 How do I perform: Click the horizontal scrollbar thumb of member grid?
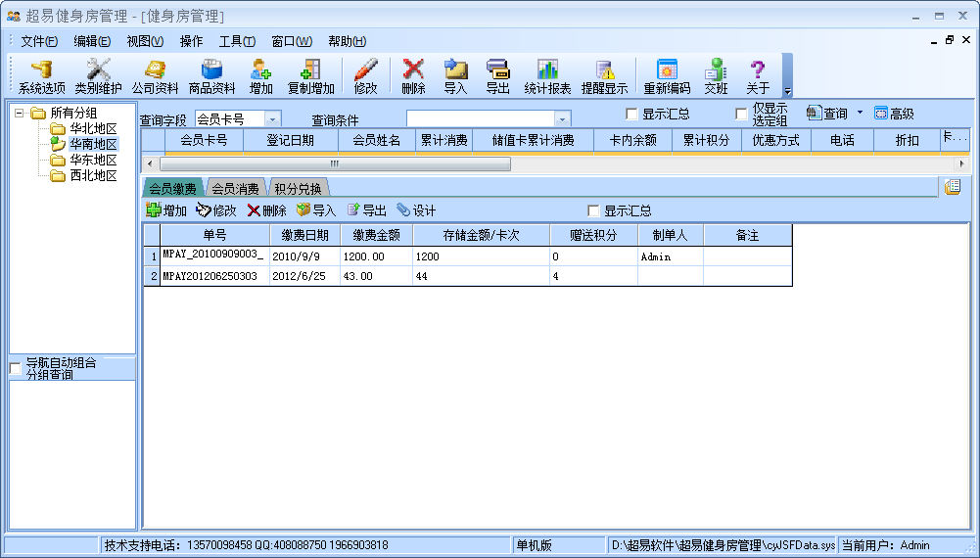click(335, 163)
